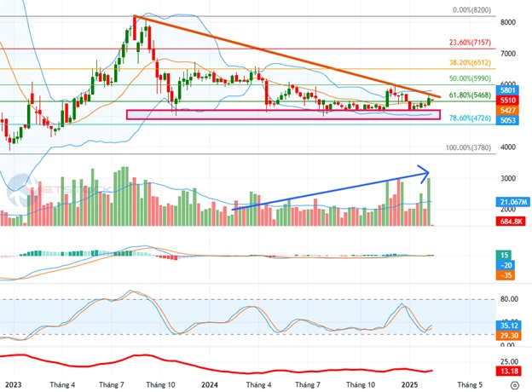Select the orange 5427 price label
This screenshot has width=532, height=392.
tap(506, 111)
